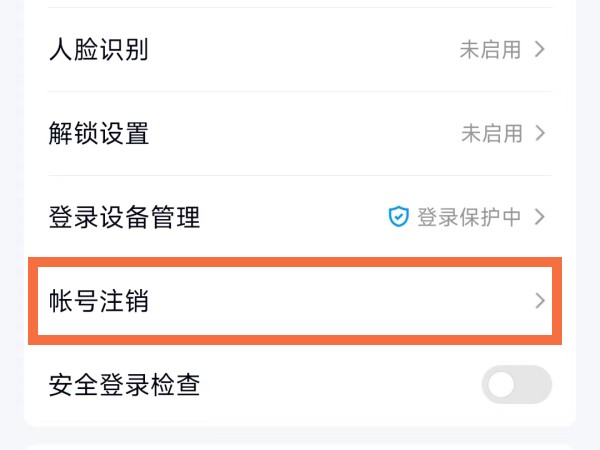
Task: Click the blank middle of the 安全登录检查 row
Action: coord(340,385)
